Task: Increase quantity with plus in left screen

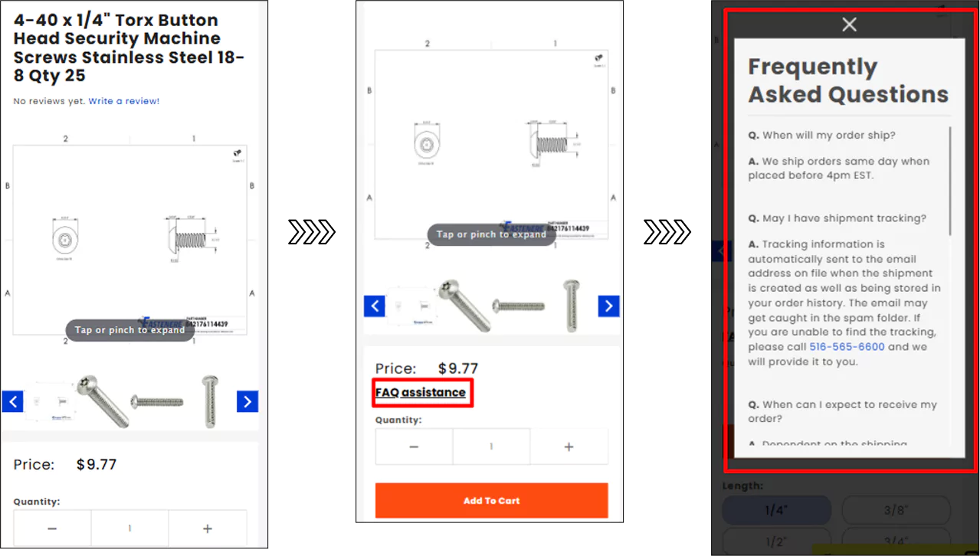Action: point(208,528)
